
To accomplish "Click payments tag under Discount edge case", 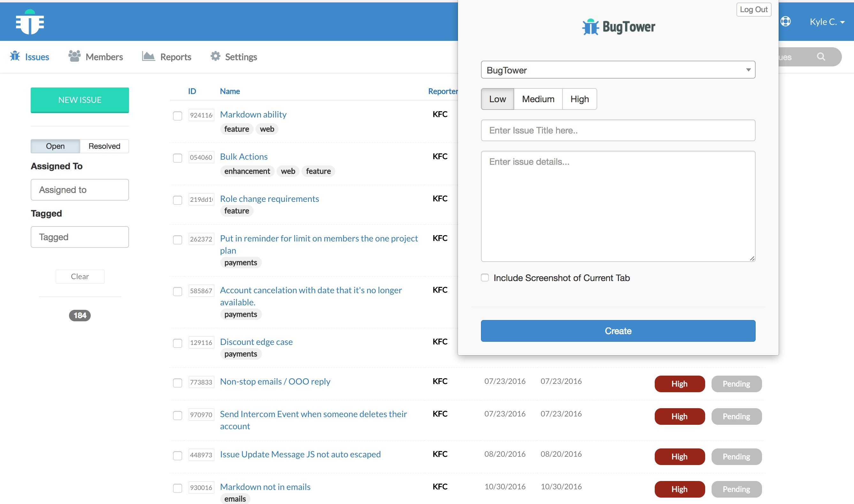I will click(240, 354).
